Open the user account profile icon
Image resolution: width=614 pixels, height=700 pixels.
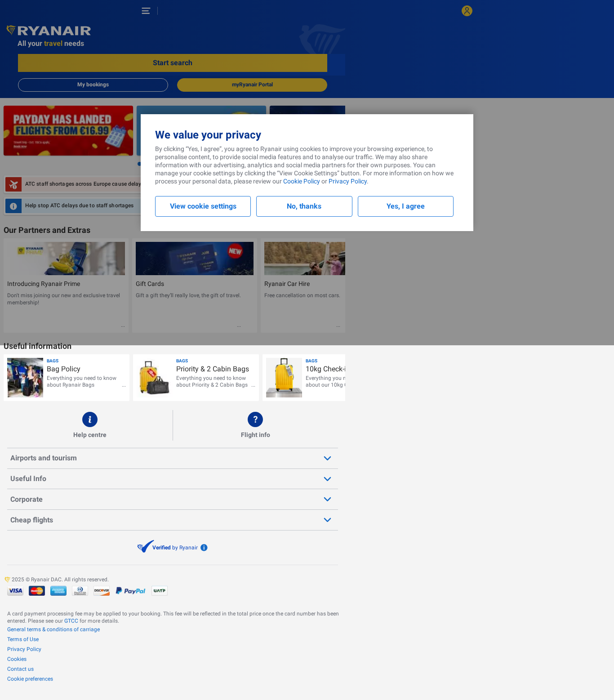[467, 11]
